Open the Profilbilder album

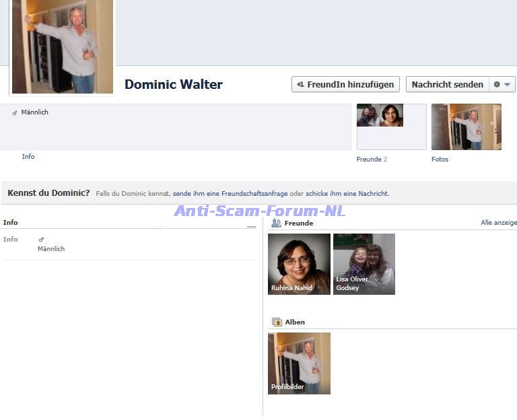coord(299,363)
